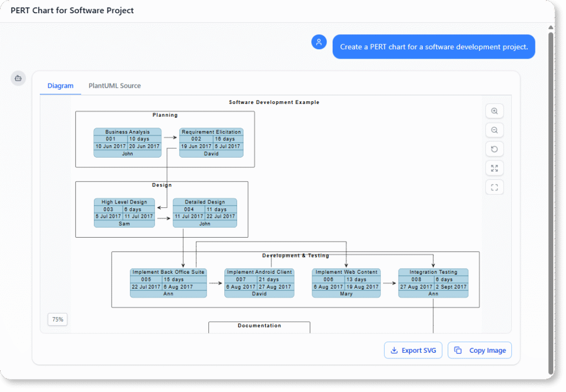Click the user avatar icon

[x=319, y=42]
